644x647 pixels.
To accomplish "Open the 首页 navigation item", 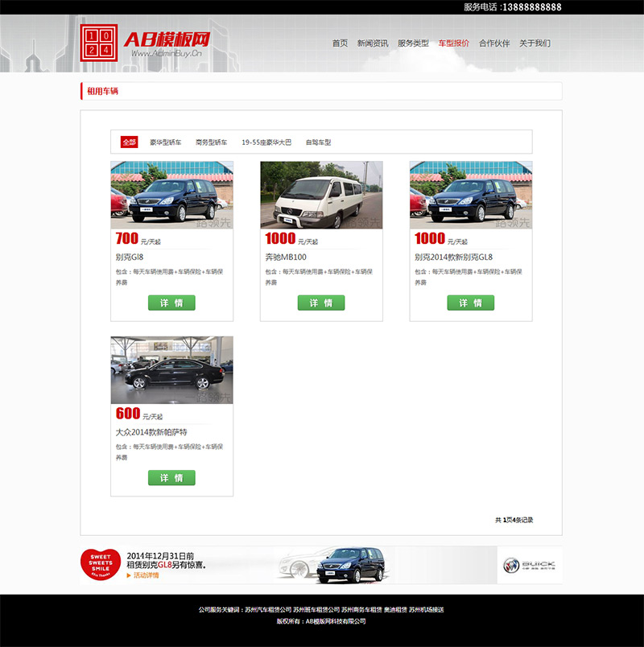I will pos(340,43).
